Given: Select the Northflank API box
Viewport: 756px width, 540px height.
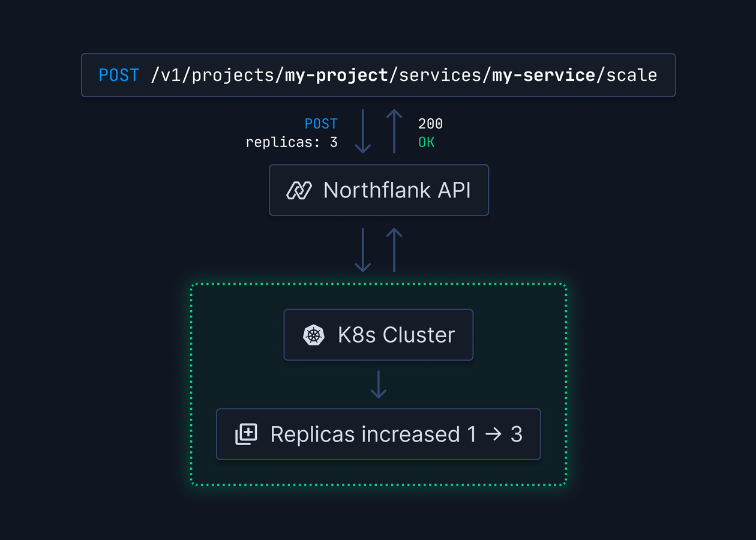Looking at the screenshot, I should pos(379,190).
